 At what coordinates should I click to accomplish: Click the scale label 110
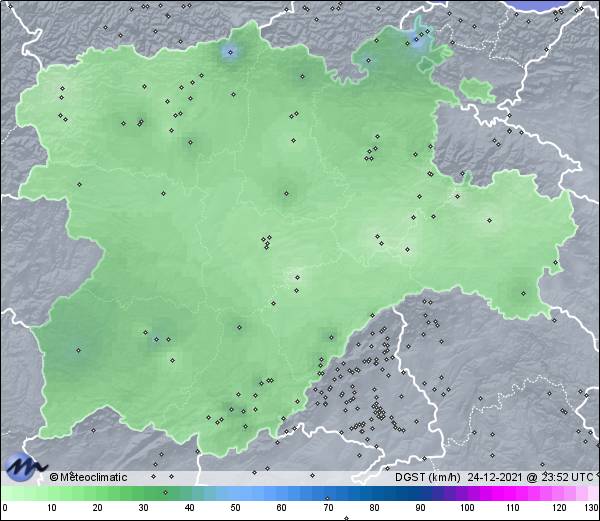(513, 508)
